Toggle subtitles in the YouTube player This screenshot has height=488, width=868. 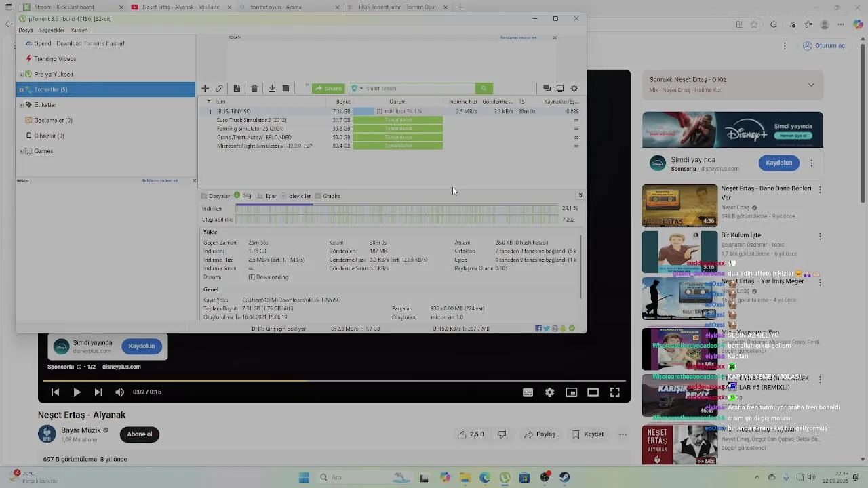coord(528,392)
